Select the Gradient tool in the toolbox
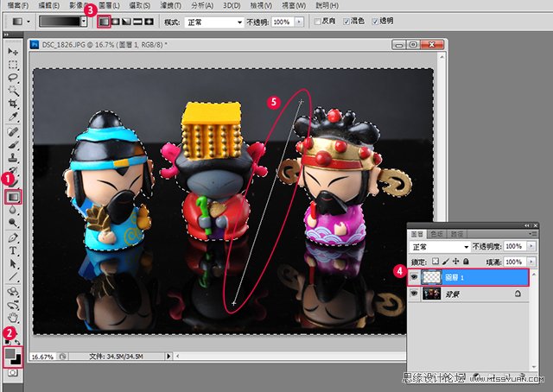Viewport: 553px width, 392px height. (13, 197)
